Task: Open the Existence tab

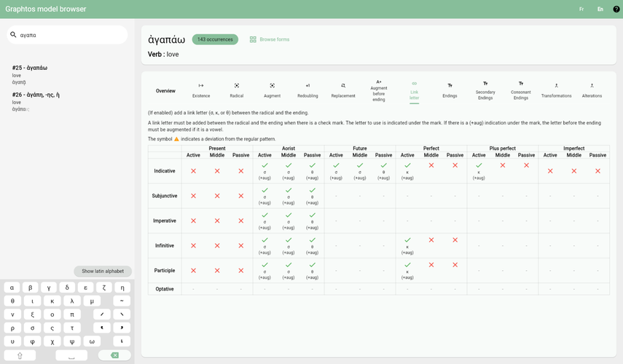Action: pos(201,90)
